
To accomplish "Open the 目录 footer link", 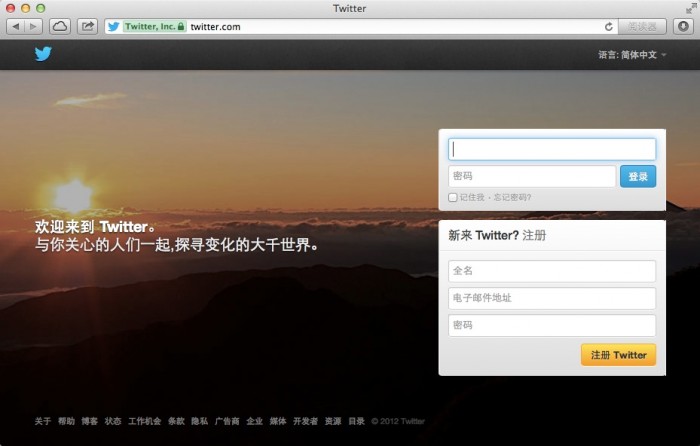I will click(x=356, y=421).
